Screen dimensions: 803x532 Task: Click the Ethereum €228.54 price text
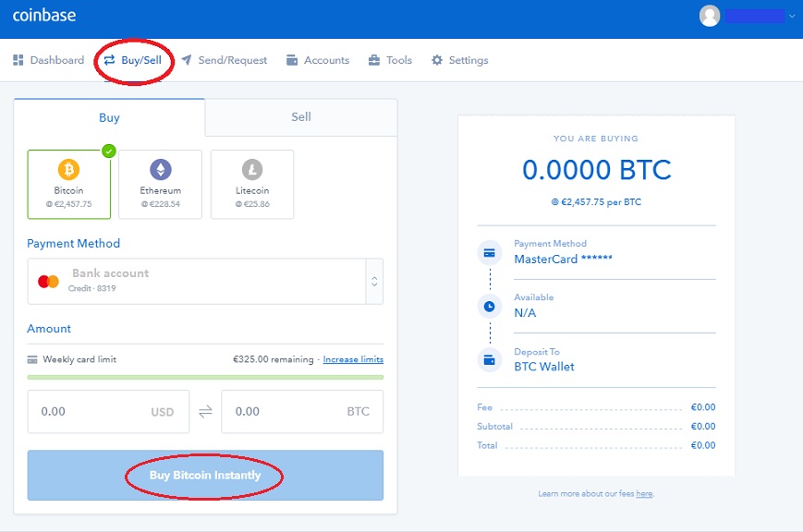pyautogui.click(x=160, y=204)
